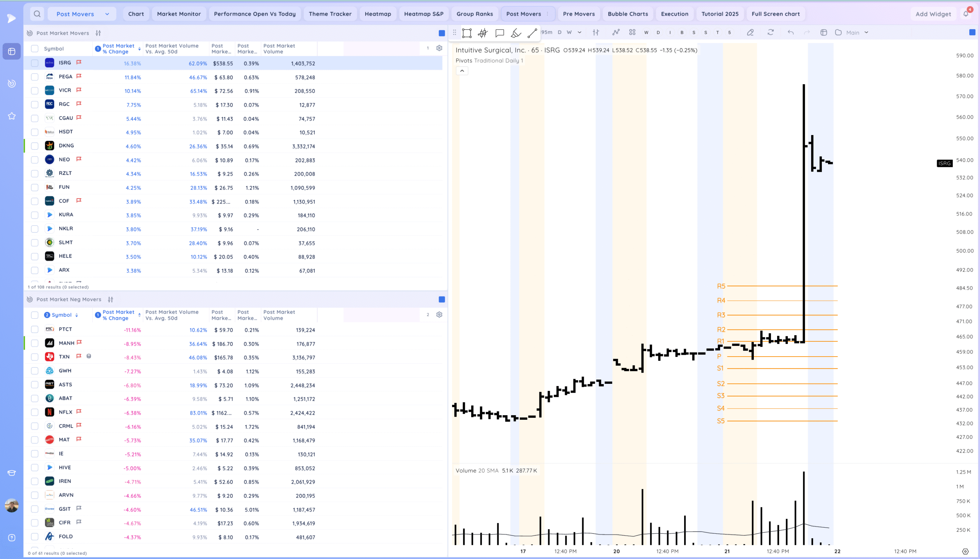Open the Theme Tracker tab
The height and width of the screenshot is (559, 980).
click(330, 14)
